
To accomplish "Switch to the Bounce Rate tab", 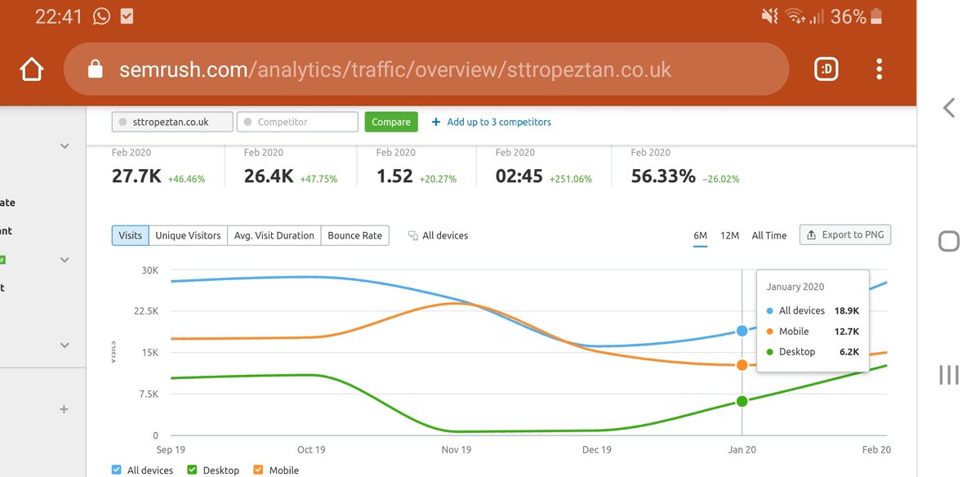I will (355, 235).
